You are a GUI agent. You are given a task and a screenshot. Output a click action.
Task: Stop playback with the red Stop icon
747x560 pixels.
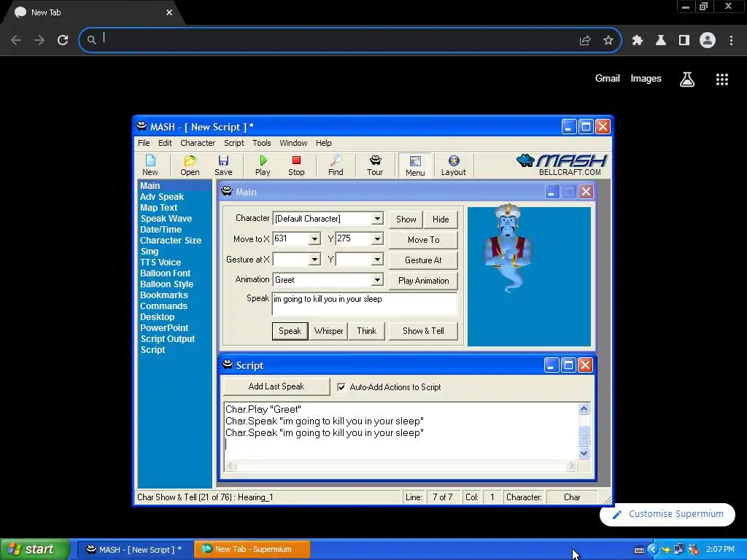coord(296,166)
